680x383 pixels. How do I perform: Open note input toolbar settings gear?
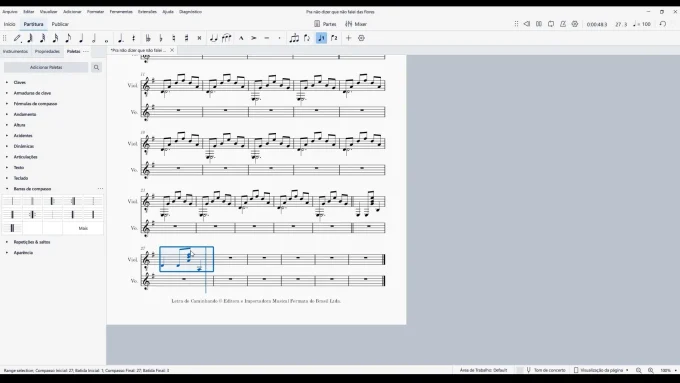(361, 38)
